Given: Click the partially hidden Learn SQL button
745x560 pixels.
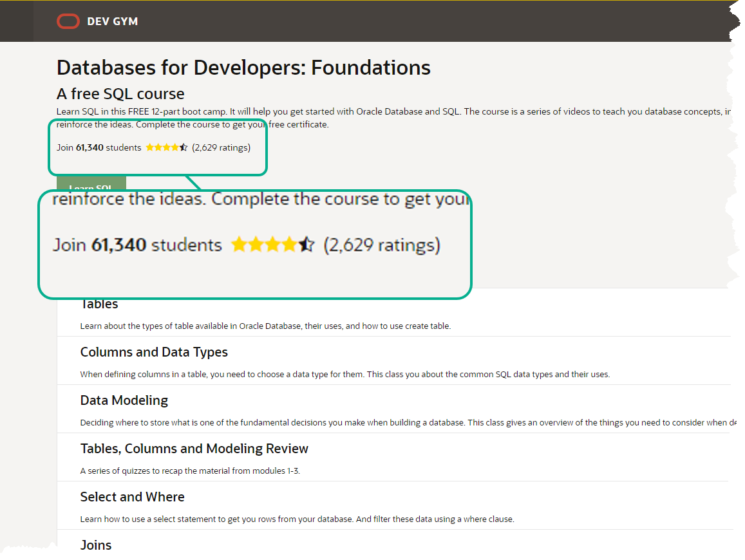Looking at the screenshot, I should pyautogui.click(x=91, y=183).
